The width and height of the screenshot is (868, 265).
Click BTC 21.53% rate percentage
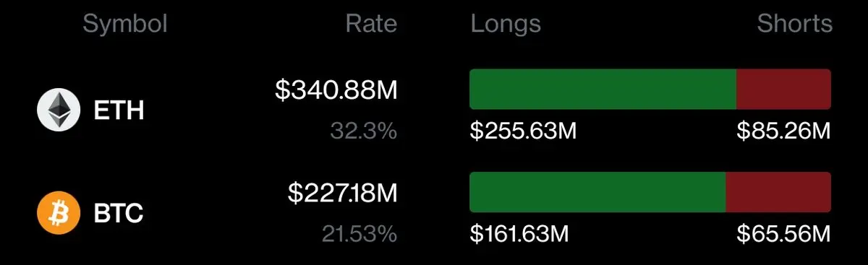(x=359, y=234)
